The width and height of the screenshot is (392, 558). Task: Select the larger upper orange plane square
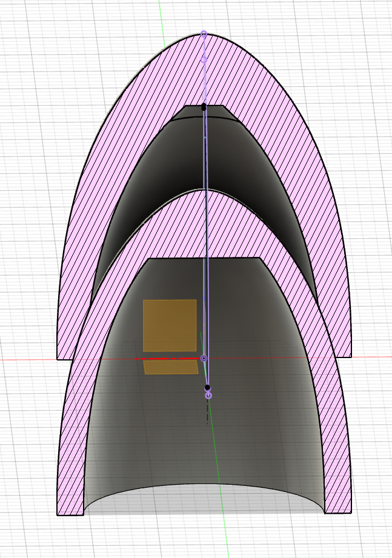click(x=169, y=325)
